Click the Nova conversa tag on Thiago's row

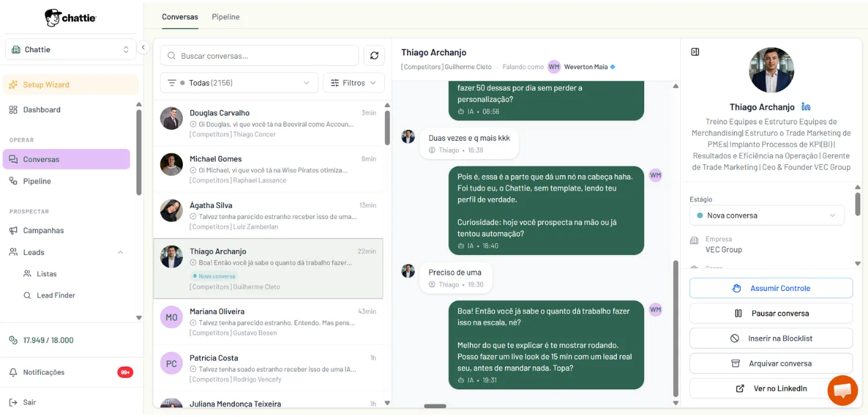pyautogui.click(x=214, y=276)
